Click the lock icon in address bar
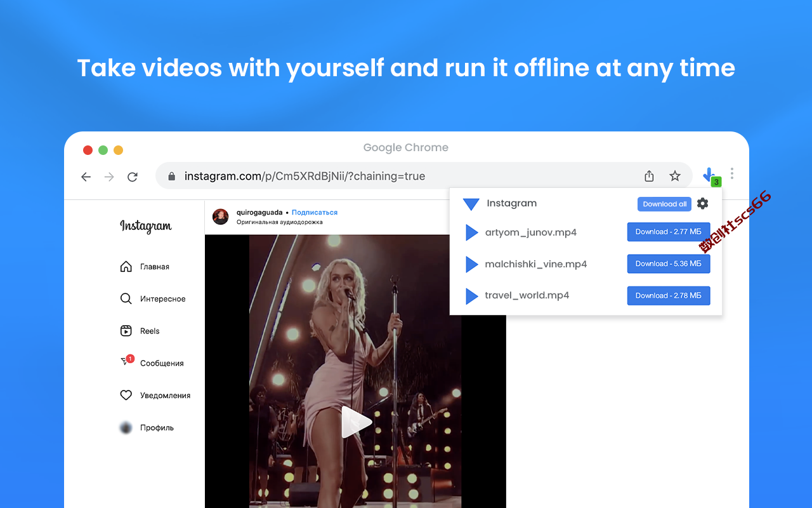This screenshot has height=508, width=812. [x=171, y=177]
